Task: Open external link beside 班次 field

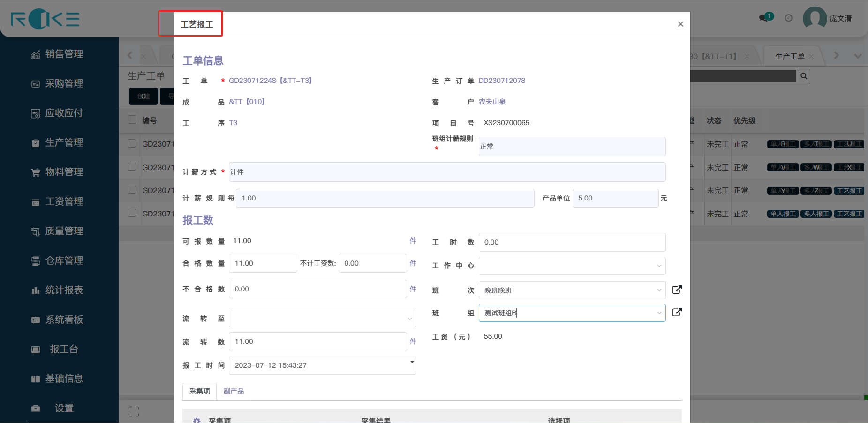Action: (677, 289)
